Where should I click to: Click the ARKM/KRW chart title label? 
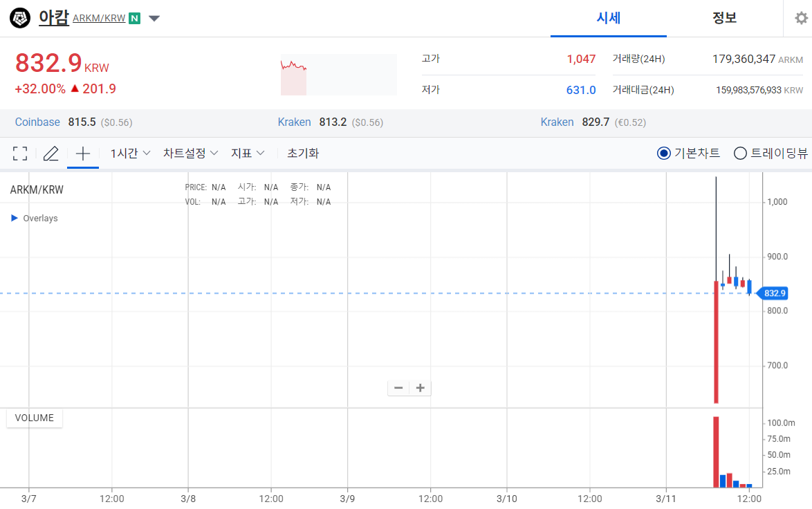coord(37,189)
